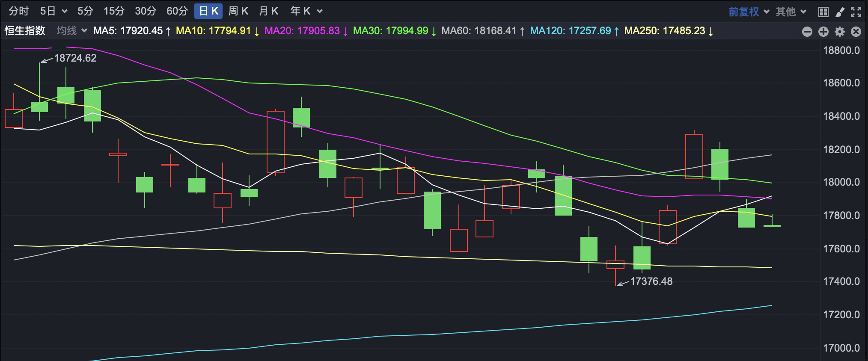Click the MA60: 18168.41 label

click(x=483, y=31)
